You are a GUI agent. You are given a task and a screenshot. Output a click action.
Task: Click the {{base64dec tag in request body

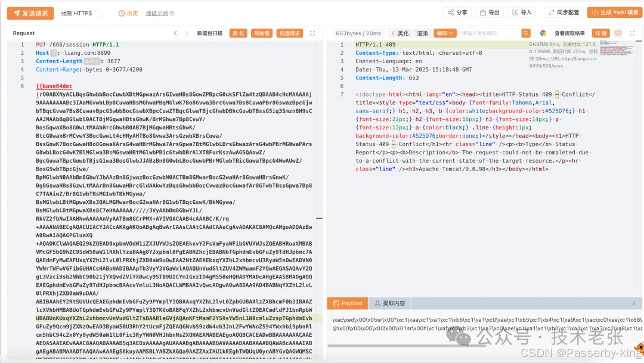54,86
